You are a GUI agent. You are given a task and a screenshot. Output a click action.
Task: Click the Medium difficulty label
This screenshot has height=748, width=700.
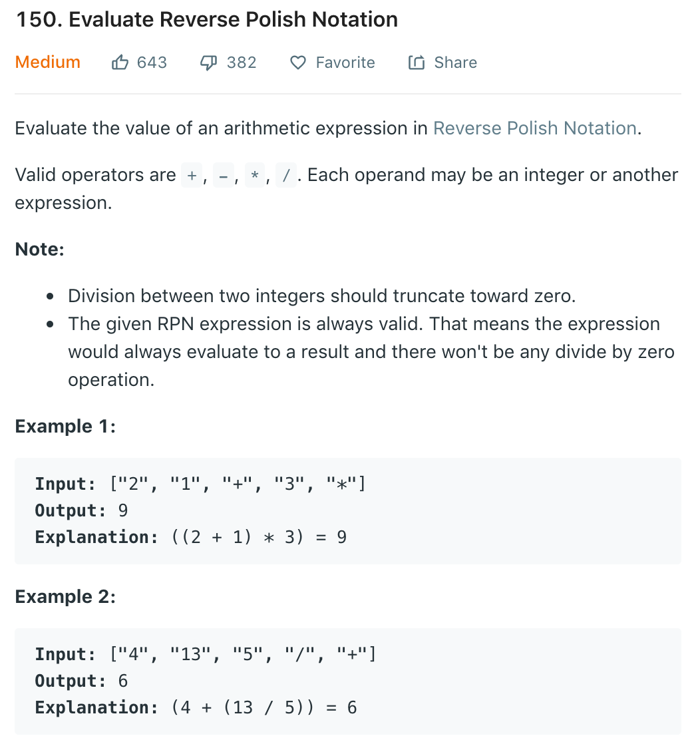click(x=47, y=62)
